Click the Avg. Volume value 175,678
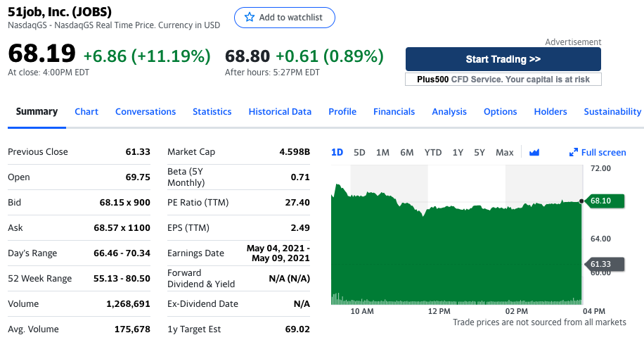 (x=132, y=329)
